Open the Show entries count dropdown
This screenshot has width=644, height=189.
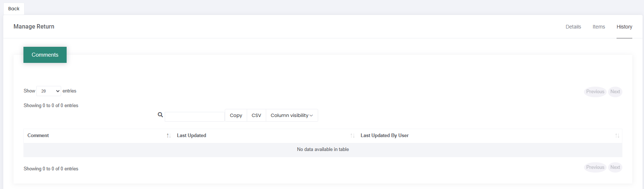(49, 91)
